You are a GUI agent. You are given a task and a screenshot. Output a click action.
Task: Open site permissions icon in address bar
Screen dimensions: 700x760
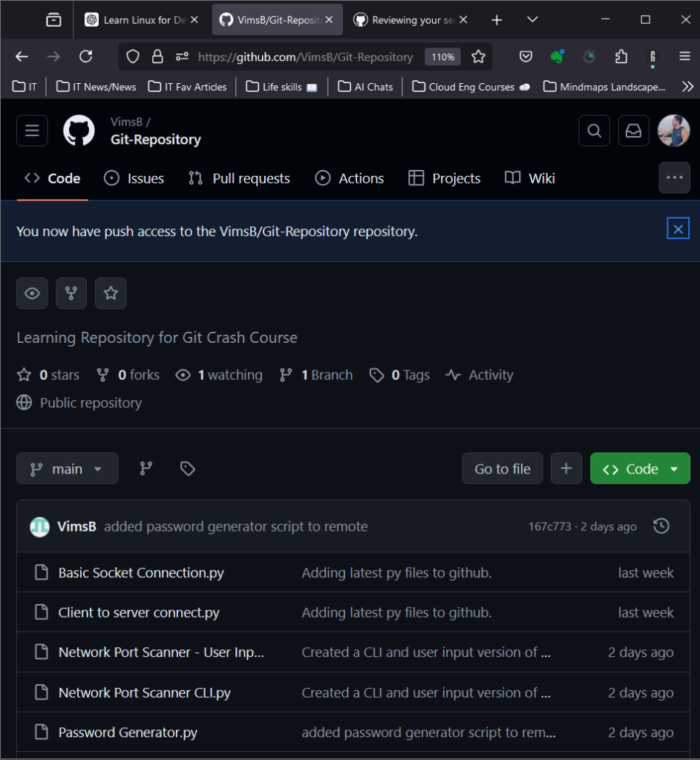[x=183, y=56]
